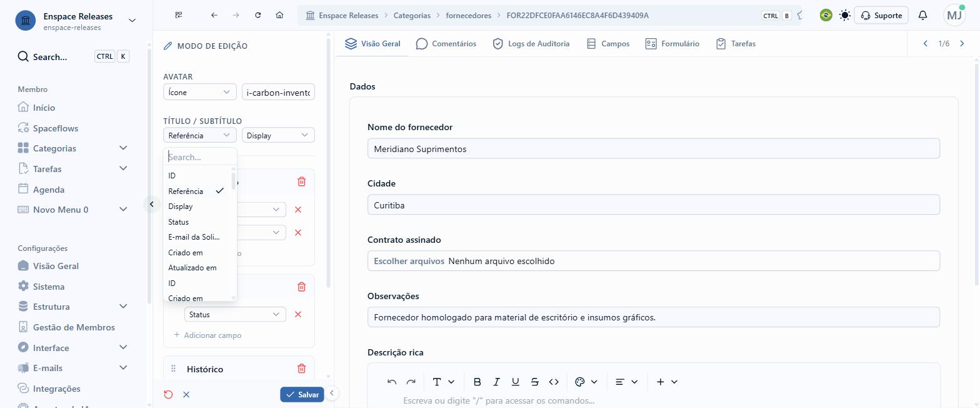The height and width of the screenshot is (408, 980).
Task: Delete the Histórico section with trash icon
Action: click(301, 369)
